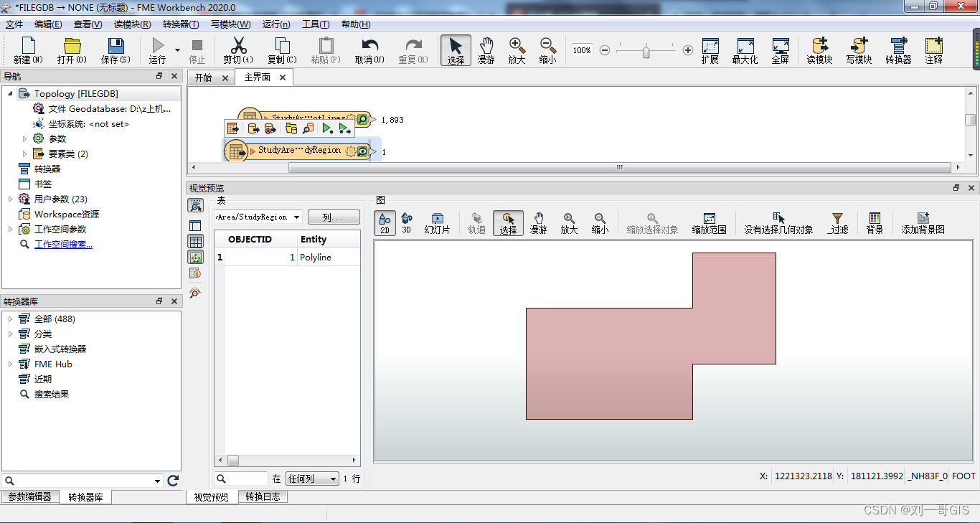Activate the 漫游 pan tool in main toolbar
Viewport: 980px width, 523px height.
(x=486, y=51)
